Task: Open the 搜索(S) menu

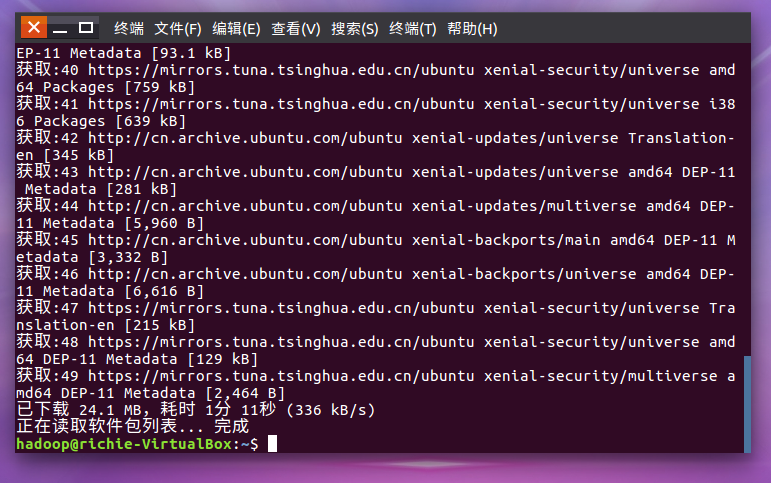Action: [x=355, y=29]
